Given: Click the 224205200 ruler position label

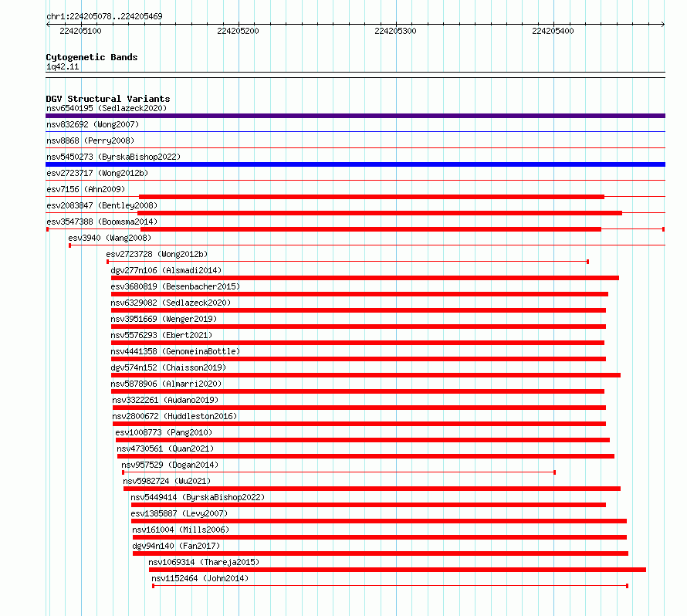Looking at the screenshot, I should (x=238, y=31).
